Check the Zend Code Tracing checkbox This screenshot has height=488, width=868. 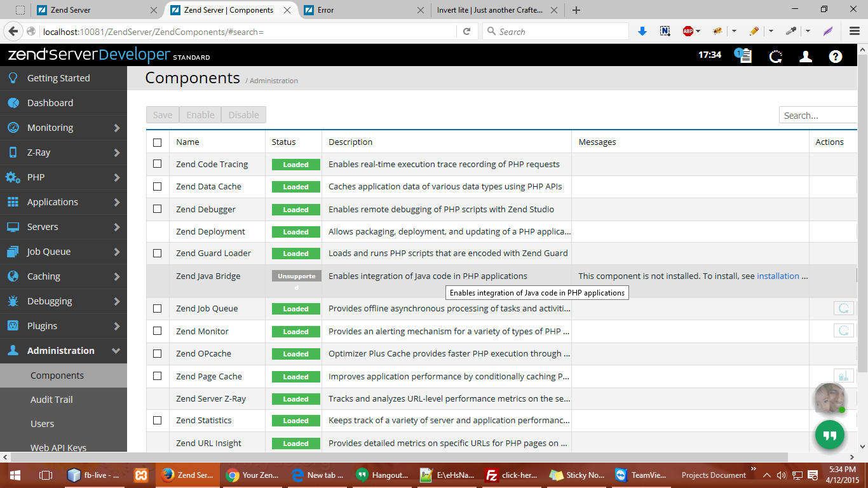click(x=158, y=164)
